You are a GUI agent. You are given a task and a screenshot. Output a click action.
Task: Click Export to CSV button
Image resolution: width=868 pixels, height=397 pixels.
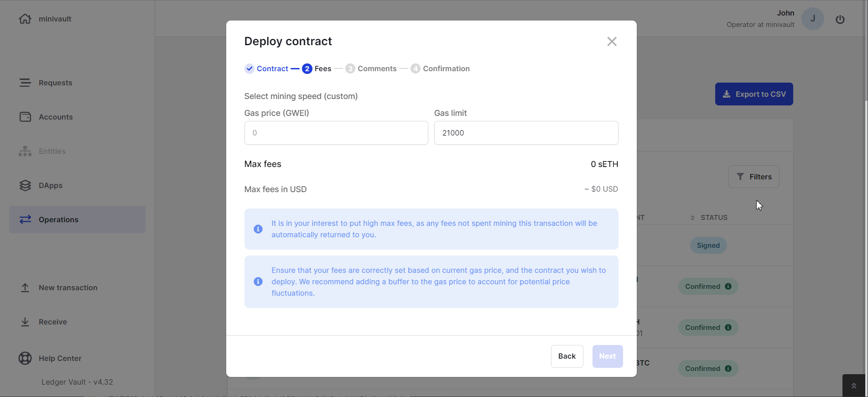754,94
